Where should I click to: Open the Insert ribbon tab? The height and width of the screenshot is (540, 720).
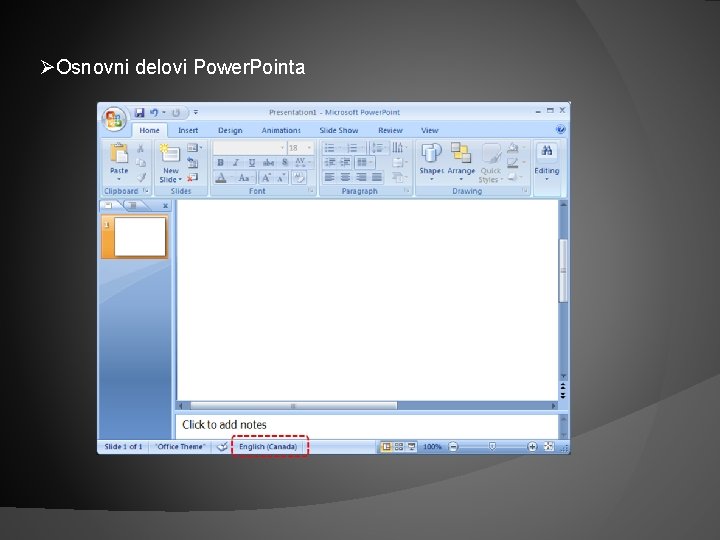[x=188, y=130]
